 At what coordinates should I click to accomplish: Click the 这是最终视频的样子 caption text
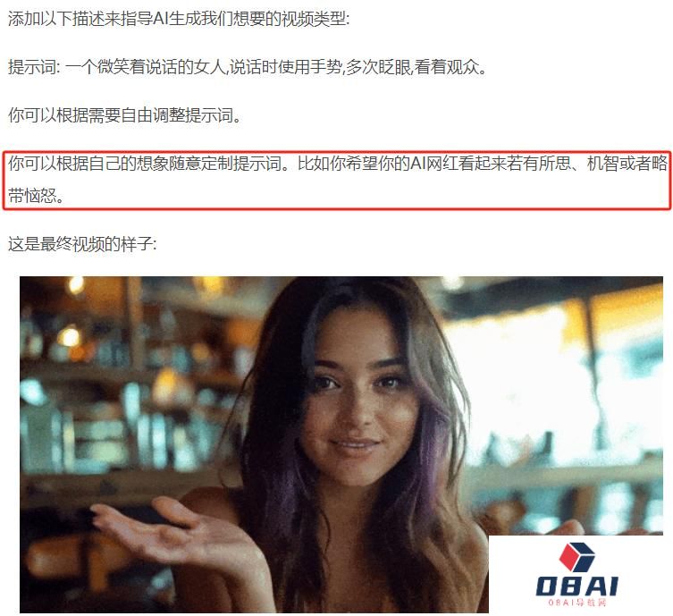point(82,244)
